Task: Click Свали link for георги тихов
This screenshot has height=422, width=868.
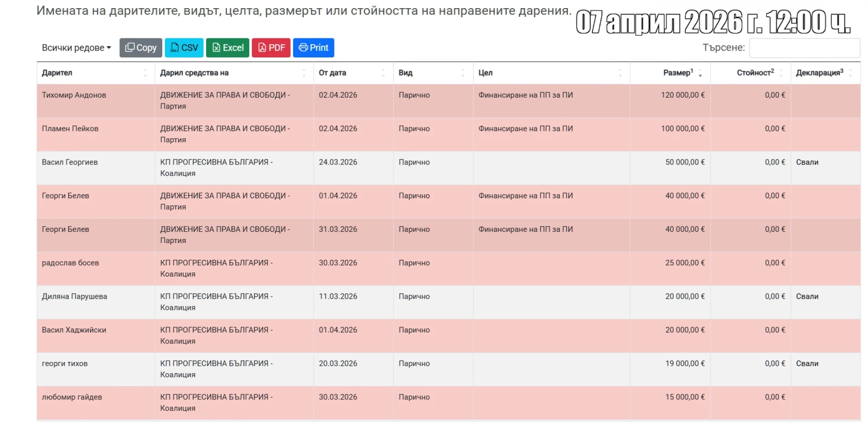Action: point(807,364)
